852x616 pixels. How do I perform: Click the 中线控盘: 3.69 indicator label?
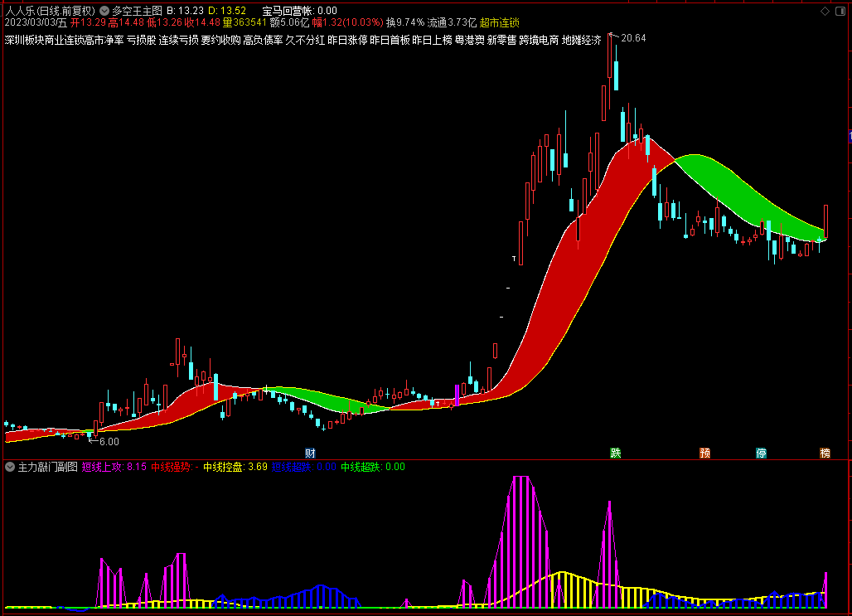(x=235, y=467)
